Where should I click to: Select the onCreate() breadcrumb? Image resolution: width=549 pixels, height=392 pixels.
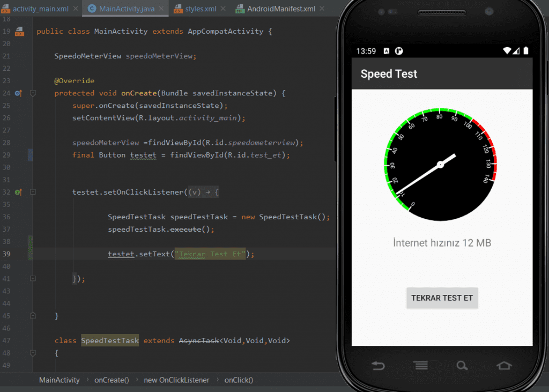click(x=112, y=380)
